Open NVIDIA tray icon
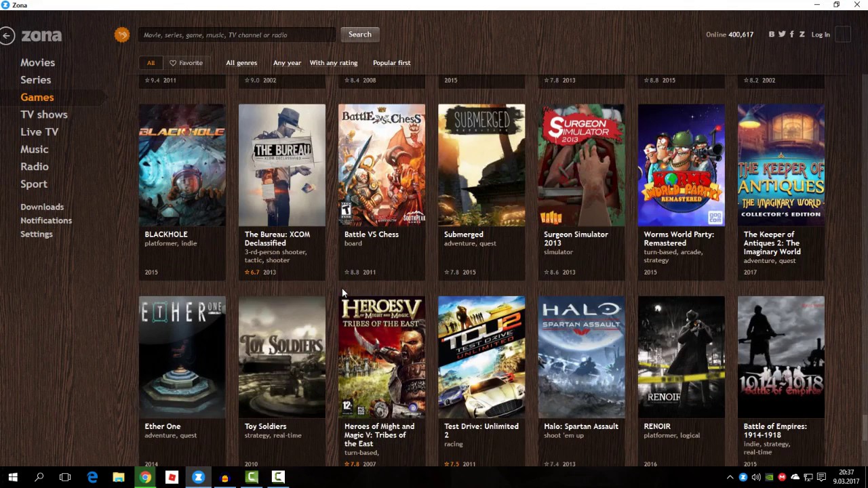 770,477
